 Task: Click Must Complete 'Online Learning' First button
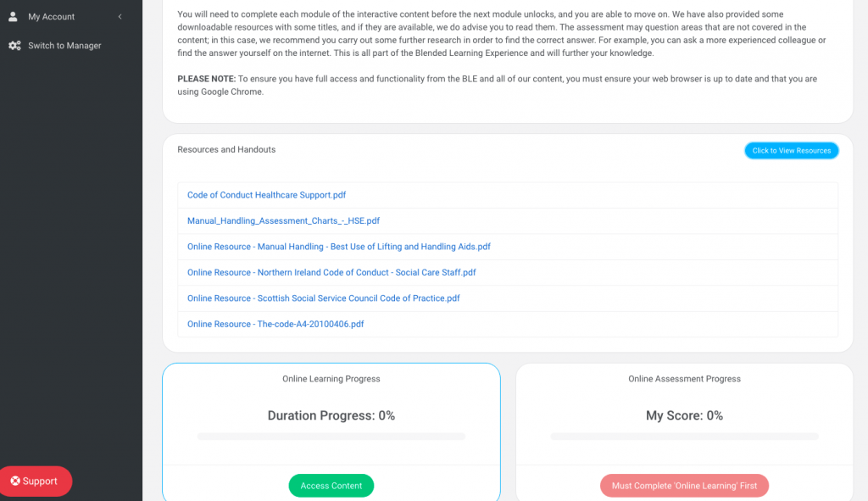684,486
